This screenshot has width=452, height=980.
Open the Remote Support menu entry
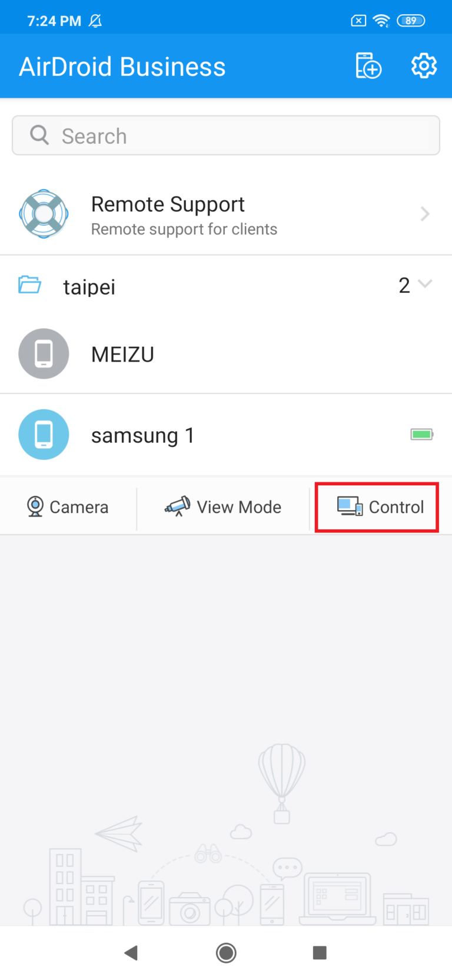point(226,214)
